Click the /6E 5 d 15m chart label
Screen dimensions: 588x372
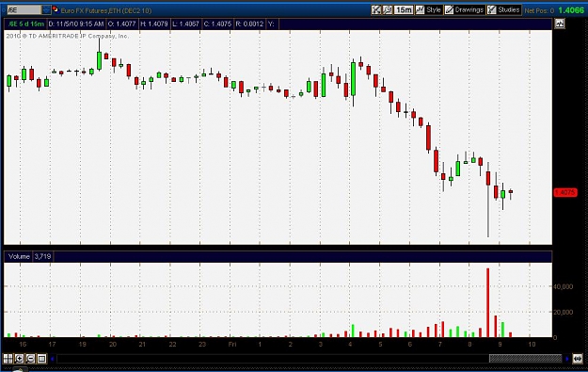coord(26,24)
